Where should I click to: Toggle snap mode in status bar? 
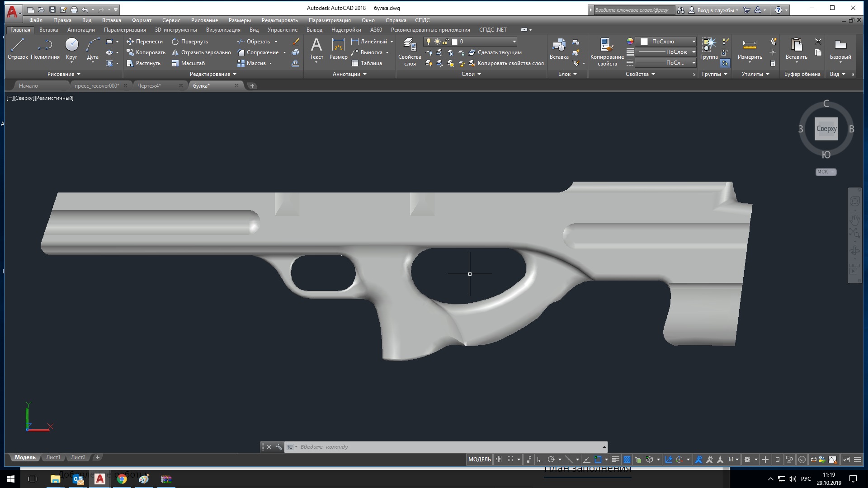[x=510, y=460]
